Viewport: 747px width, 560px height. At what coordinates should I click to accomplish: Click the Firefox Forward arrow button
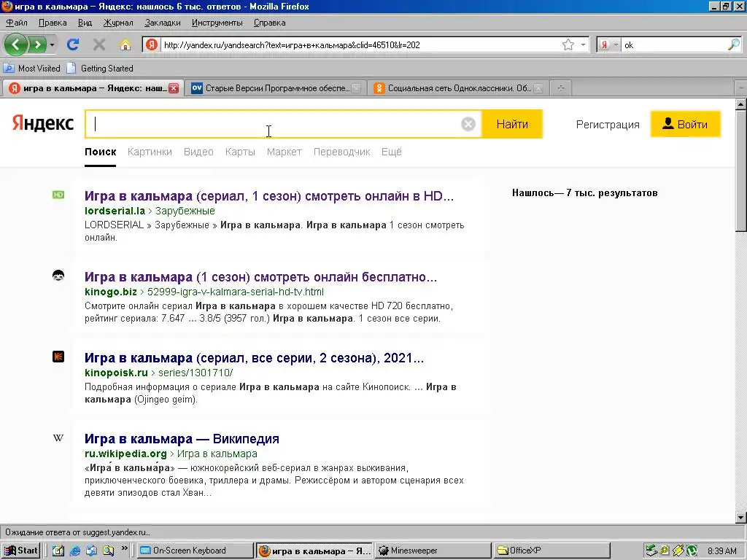point(37,44)
